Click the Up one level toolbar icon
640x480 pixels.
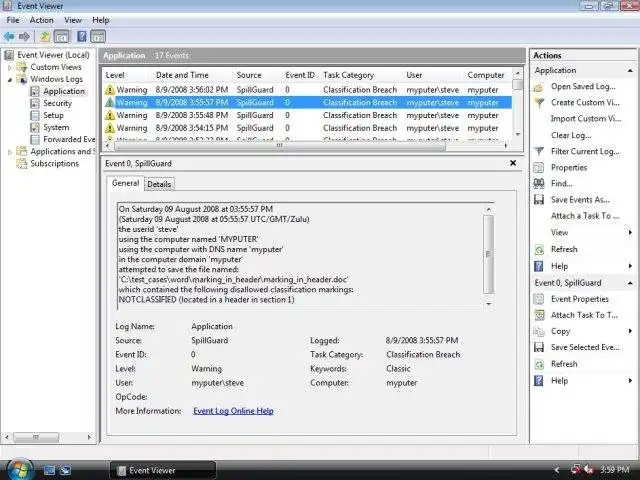click(44, 37)
